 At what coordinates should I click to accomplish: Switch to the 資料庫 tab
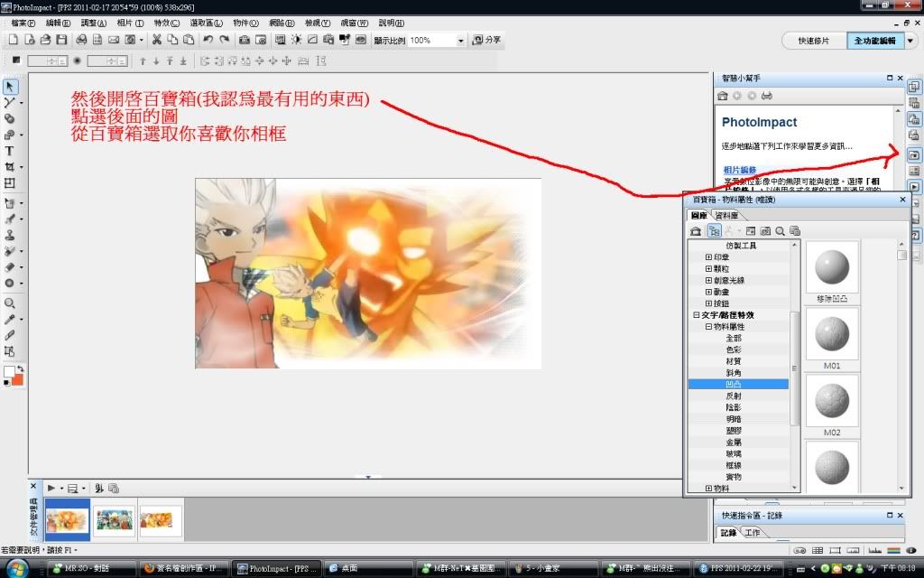tap(727, 216)
